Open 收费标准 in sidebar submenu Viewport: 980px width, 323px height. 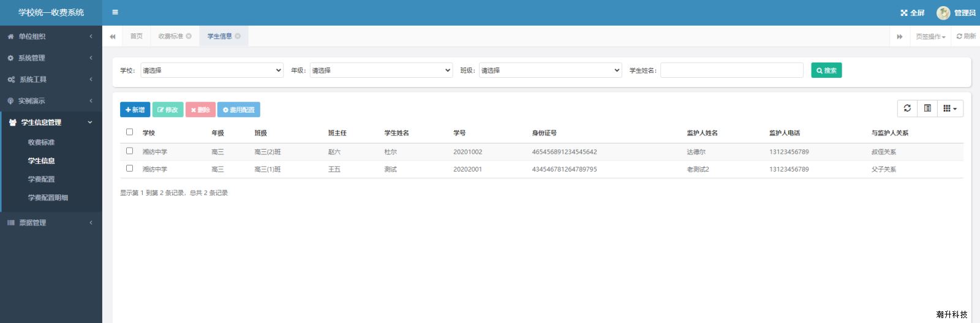[x=42, y=142]
